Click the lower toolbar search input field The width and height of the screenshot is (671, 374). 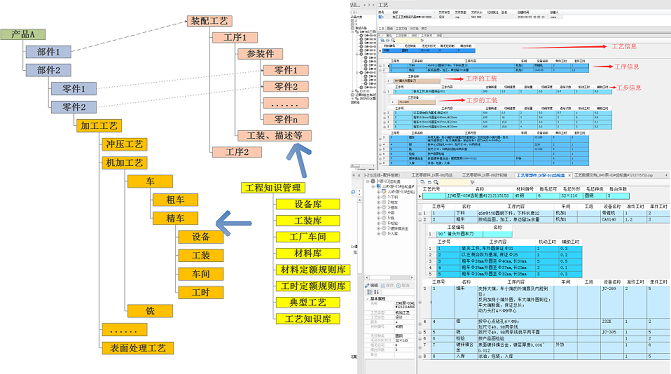[454, 182]
